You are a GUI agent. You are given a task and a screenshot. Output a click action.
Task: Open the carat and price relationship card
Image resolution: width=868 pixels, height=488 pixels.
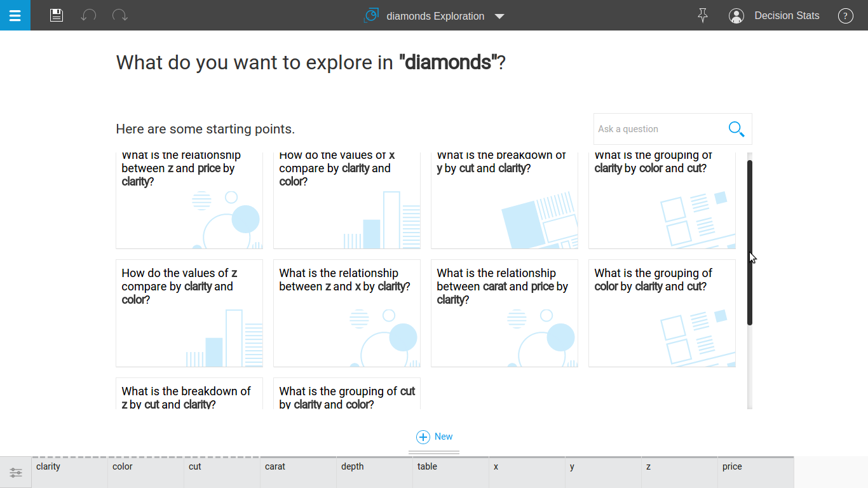click(505, 313)
